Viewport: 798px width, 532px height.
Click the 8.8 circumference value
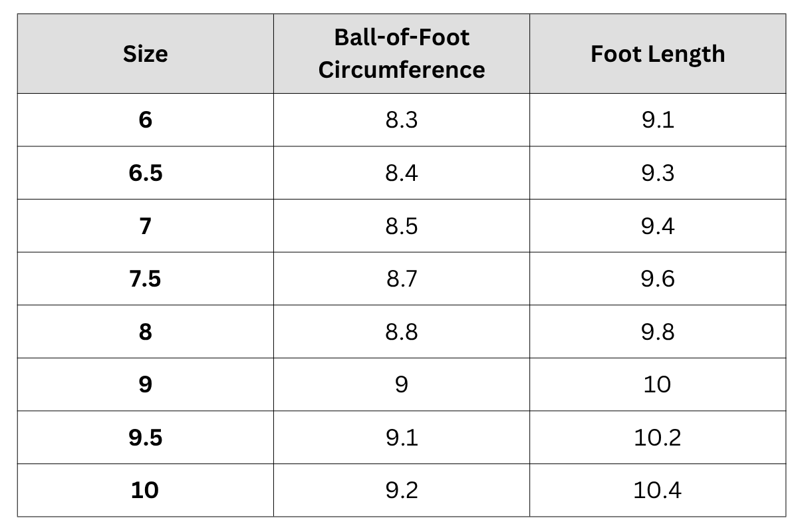pos(402,331)
